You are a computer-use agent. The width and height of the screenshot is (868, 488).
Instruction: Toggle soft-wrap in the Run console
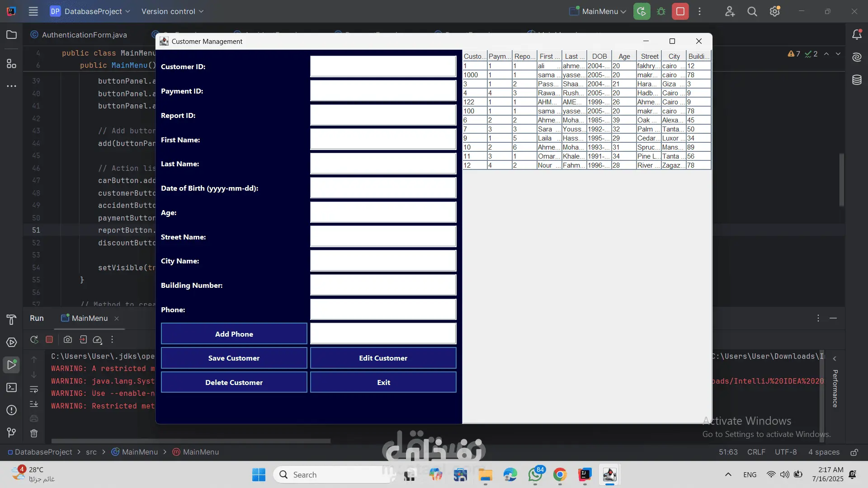[x=34, y=389]
